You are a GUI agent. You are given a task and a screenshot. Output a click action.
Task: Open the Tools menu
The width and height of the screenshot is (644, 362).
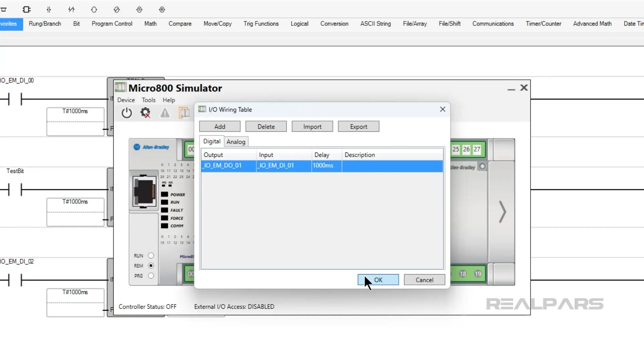coord(149,100)
